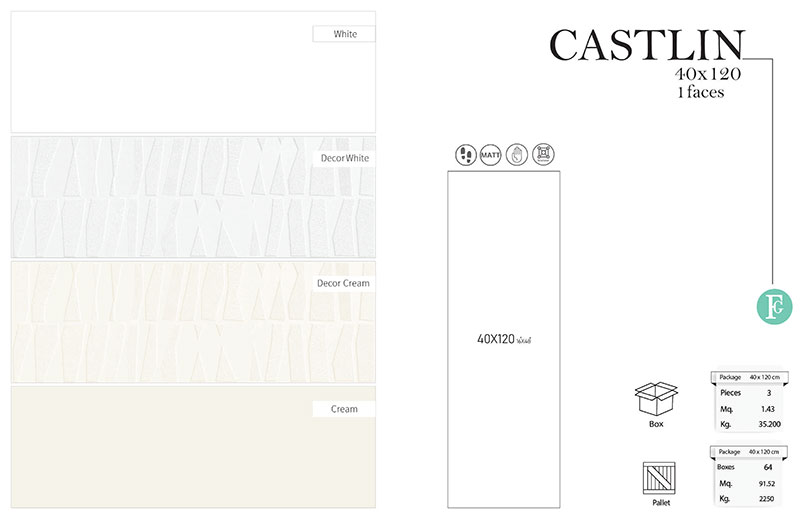Click the rectified tile square icon
Screen dimensions: 800x520
pyautogui.click(x=543, y=154)
